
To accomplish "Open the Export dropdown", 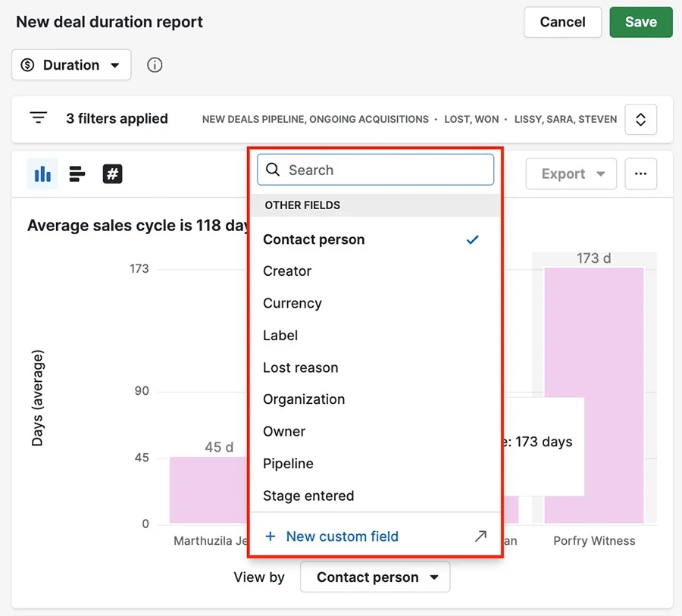I will pos(571,174).
